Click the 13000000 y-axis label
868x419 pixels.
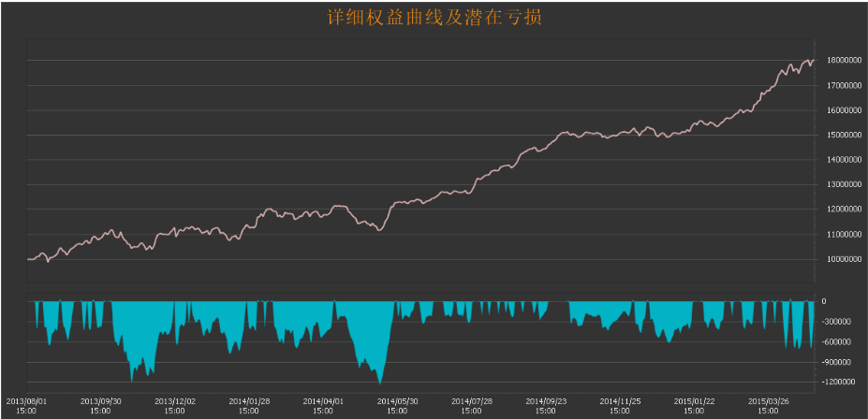click(837, 185)
